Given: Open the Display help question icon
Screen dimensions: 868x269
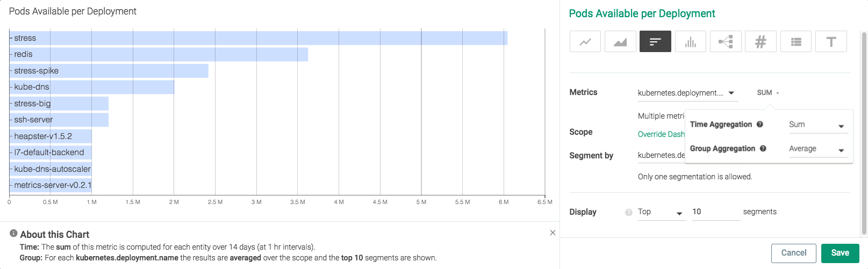Looking at the screenshot, I should (x=629, y=212).
